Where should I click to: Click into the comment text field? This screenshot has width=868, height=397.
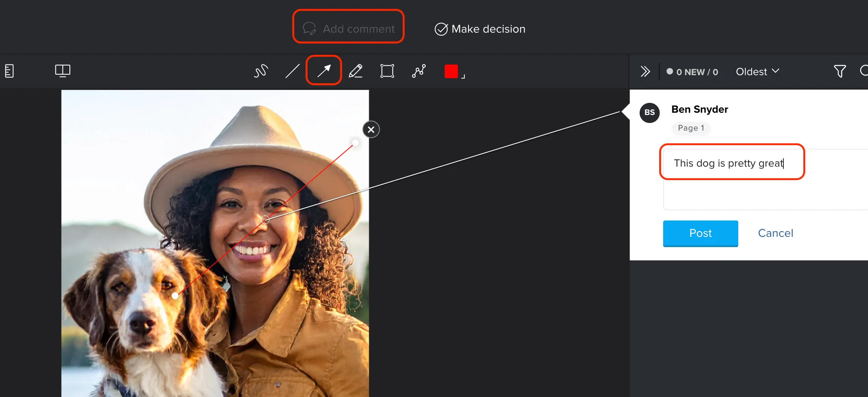(x=766, y=179)
